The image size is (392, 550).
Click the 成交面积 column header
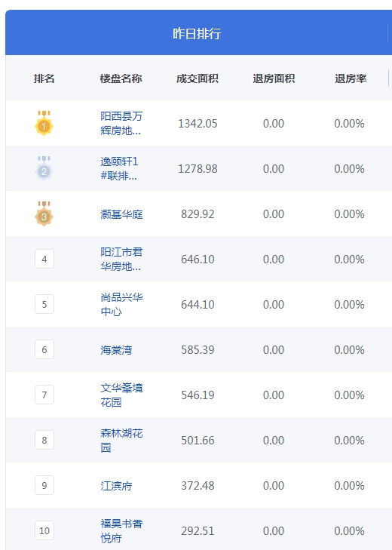pyautogui.click(x=198, y=78)
